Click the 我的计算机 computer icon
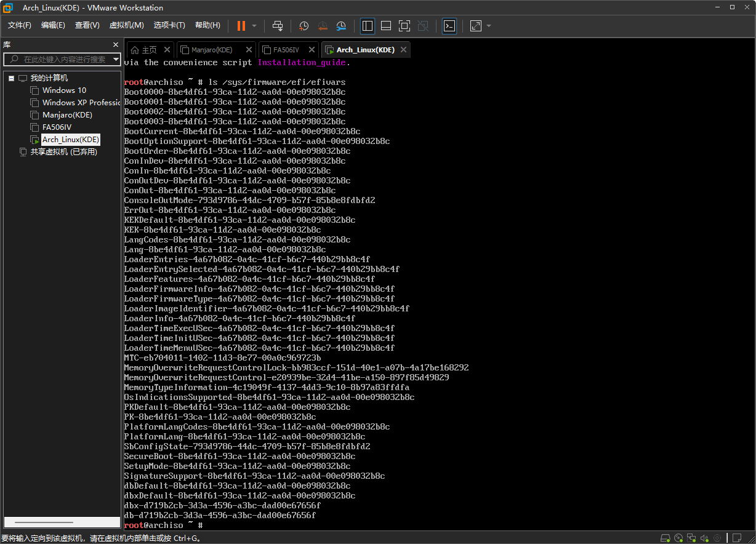Viewport: 756px width, 544px height. coord(23,78)
